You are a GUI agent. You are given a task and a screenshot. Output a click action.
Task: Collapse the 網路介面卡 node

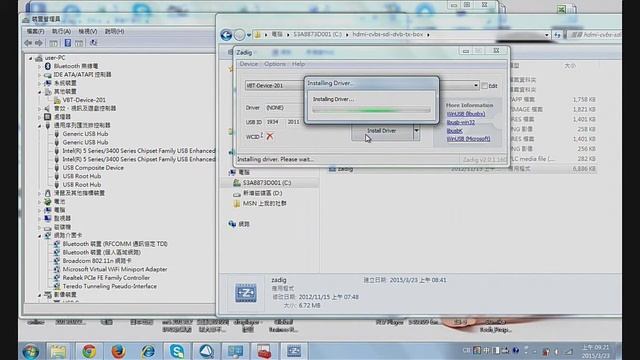[x=40, y=236]
